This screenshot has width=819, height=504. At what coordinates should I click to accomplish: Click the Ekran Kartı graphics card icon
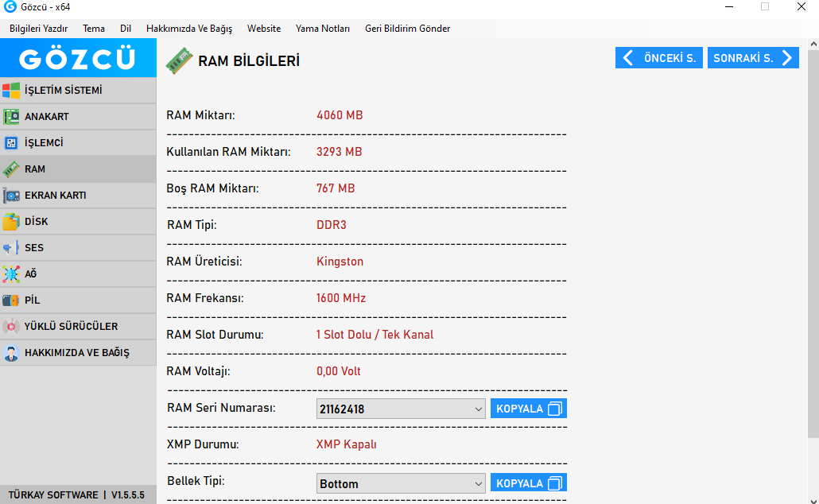[11, 196]
